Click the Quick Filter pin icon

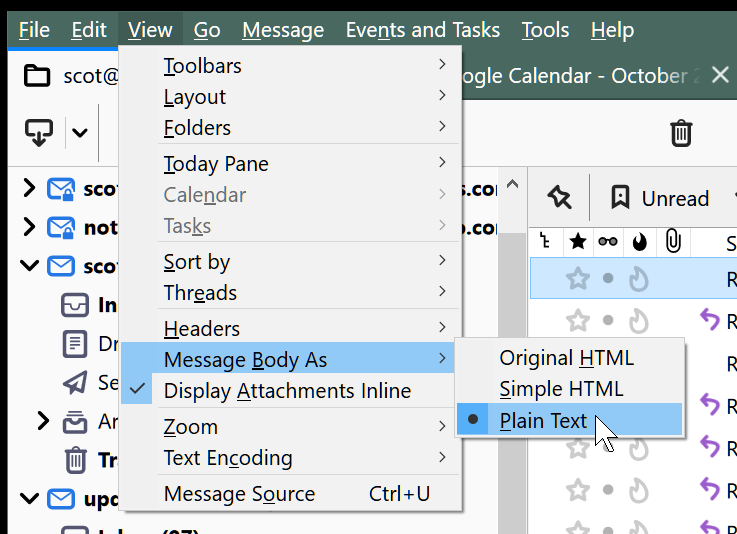click(559, 198)
